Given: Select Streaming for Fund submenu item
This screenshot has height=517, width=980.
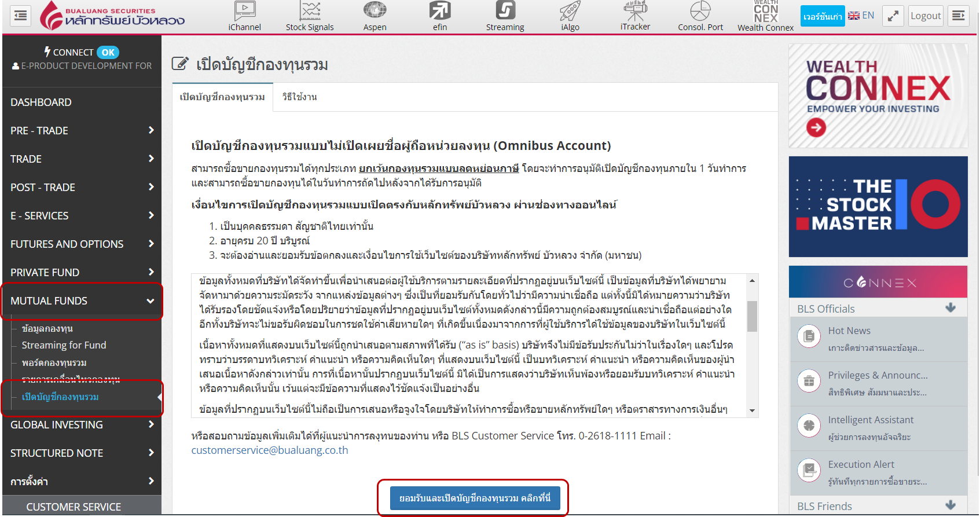Looking at the screenshot, I should click(64, 346).
